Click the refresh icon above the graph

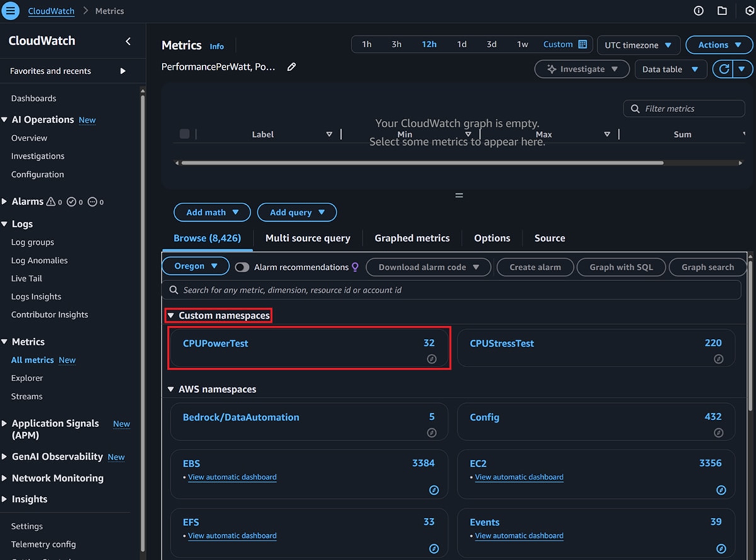pyautogui.click(x=723, y=69)
